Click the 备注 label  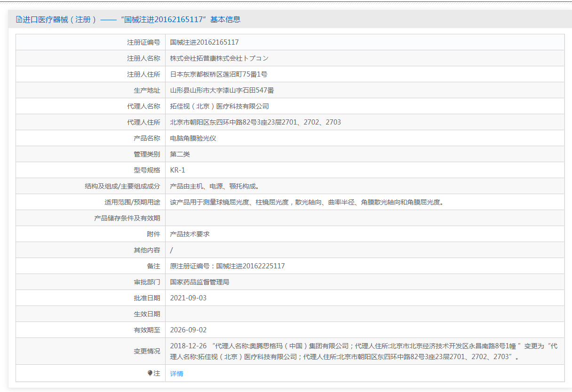(153, 266)
